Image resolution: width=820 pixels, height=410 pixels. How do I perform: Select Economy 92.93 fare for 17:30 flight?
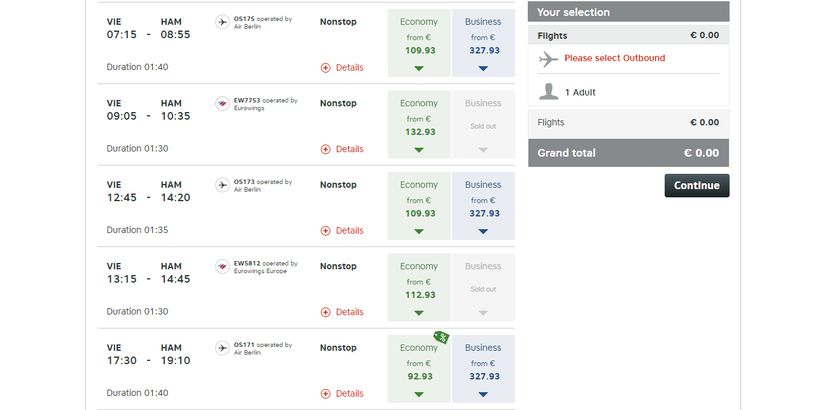point(419,370)
